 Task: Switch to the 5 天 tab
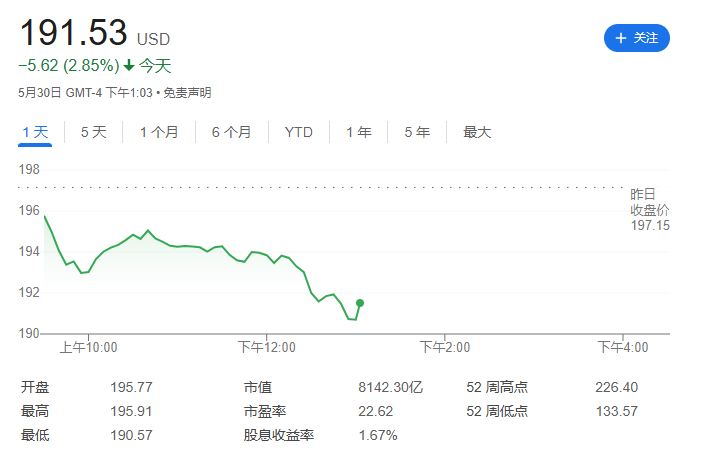(94, 132)
